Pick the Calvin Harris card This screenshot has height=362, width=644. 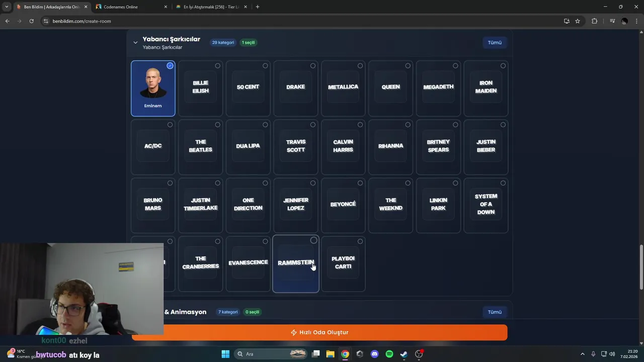pyautogui.click(x=343, y=147)
